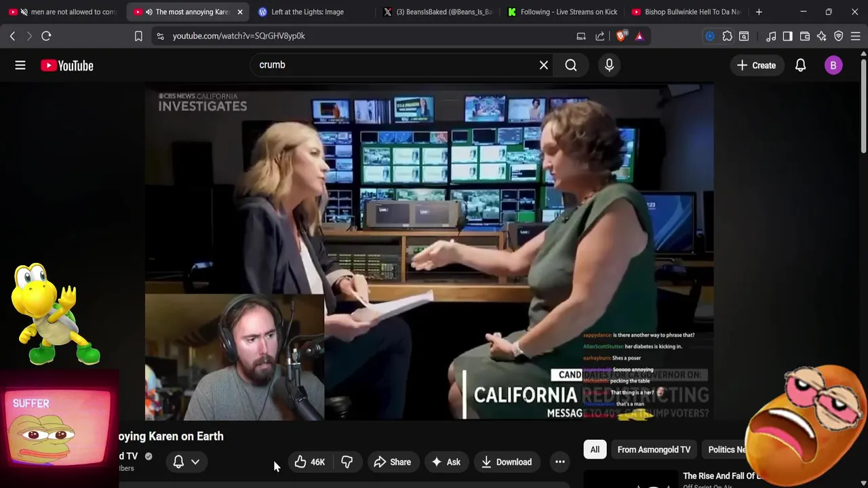The image size is (868, 488).
Task: Go to the YouTube home logo
Action: coord(66,65)
